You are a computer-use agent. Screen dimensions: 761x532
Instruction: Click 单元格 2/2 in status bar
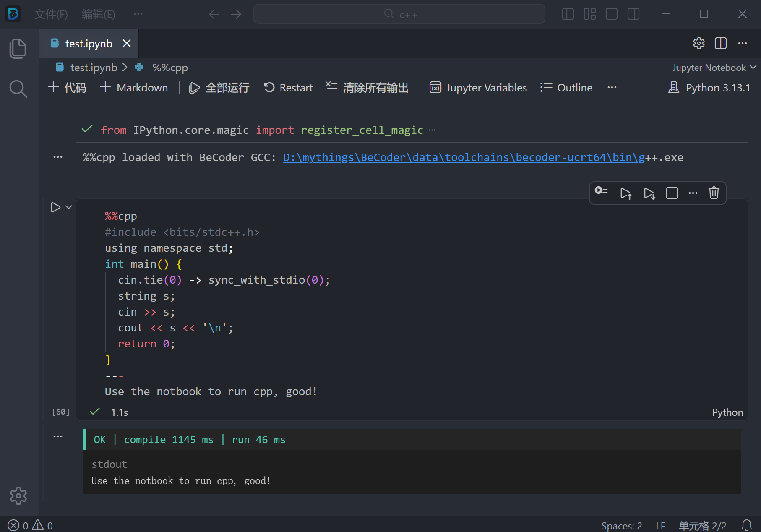(x=702, y=526)
